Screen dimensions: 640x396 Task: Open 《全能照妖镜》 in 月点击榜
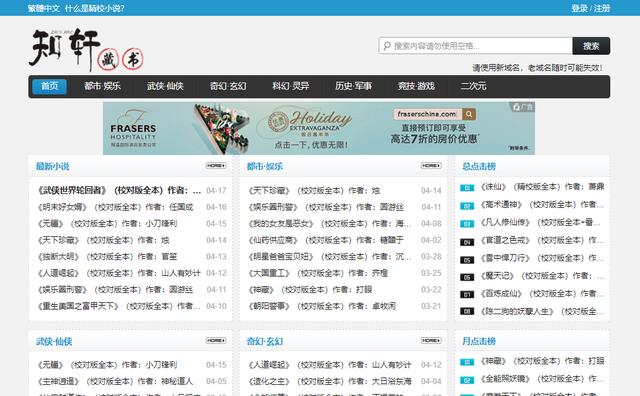(542, 379)
